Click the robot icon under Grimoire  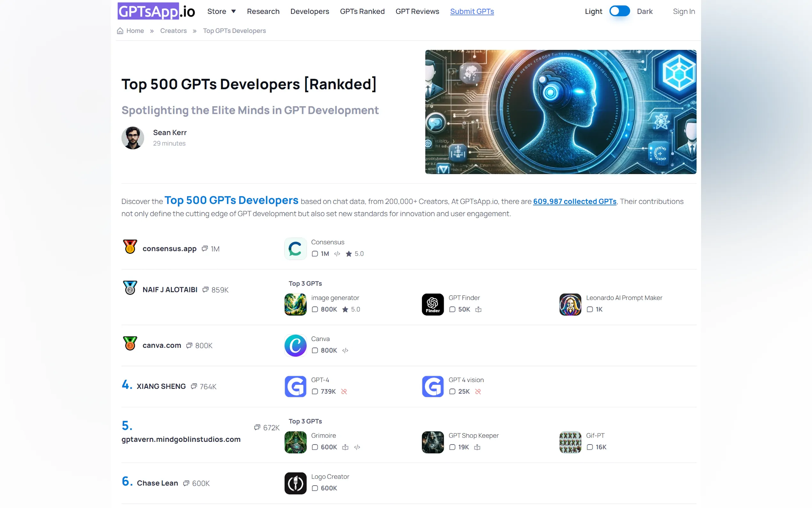(x=345, y=447)
